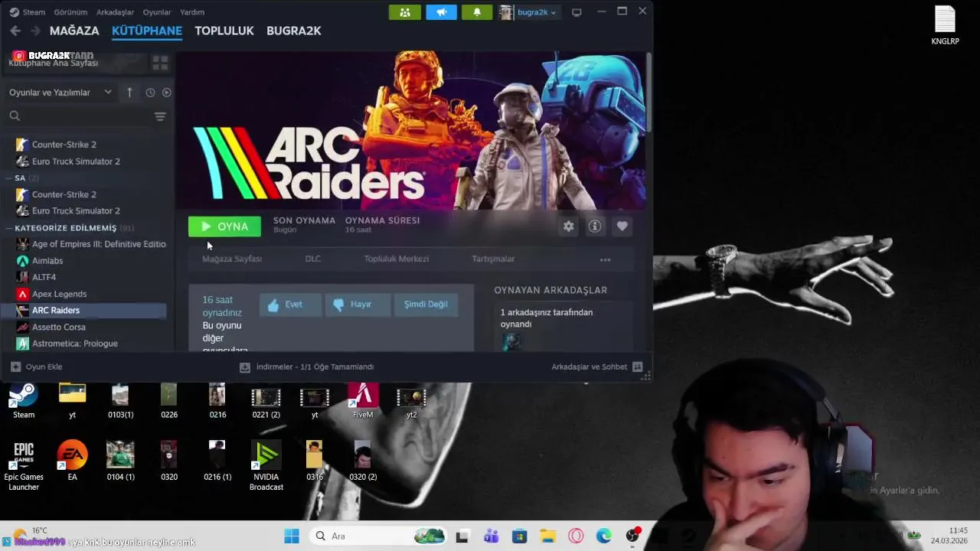Screen dimensions: 980x551
Task: Select the EA desktop shortcut
Action: (72, 461)
